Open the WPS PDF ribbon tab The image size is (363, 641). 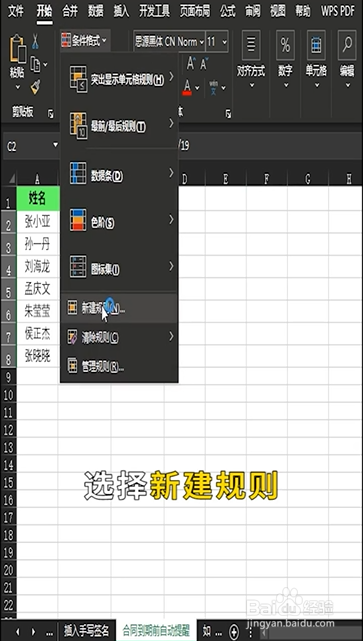point(338,11)
